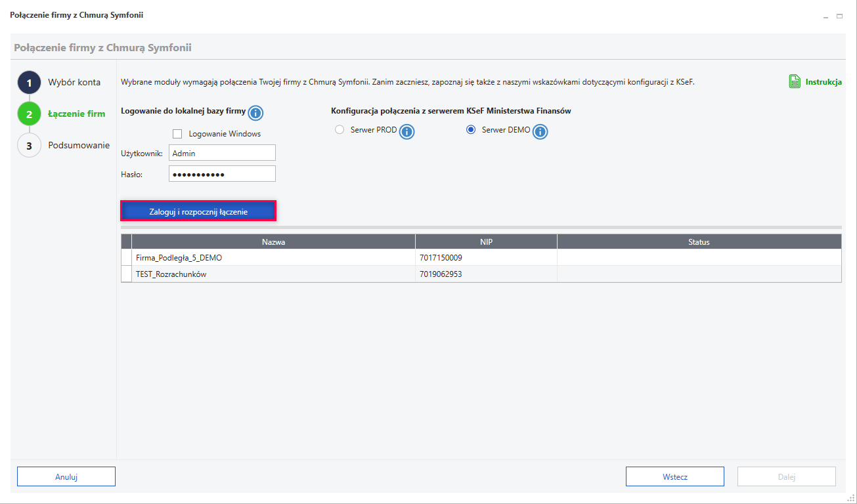857x504 pixels.
Task: Click the NIP column header
Action: (x=486, y=242)
